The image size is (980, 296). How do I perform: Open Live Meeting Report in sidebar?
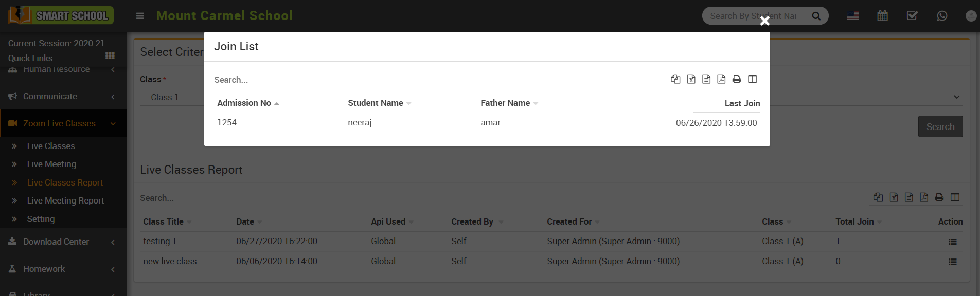(x=65, y=201)
